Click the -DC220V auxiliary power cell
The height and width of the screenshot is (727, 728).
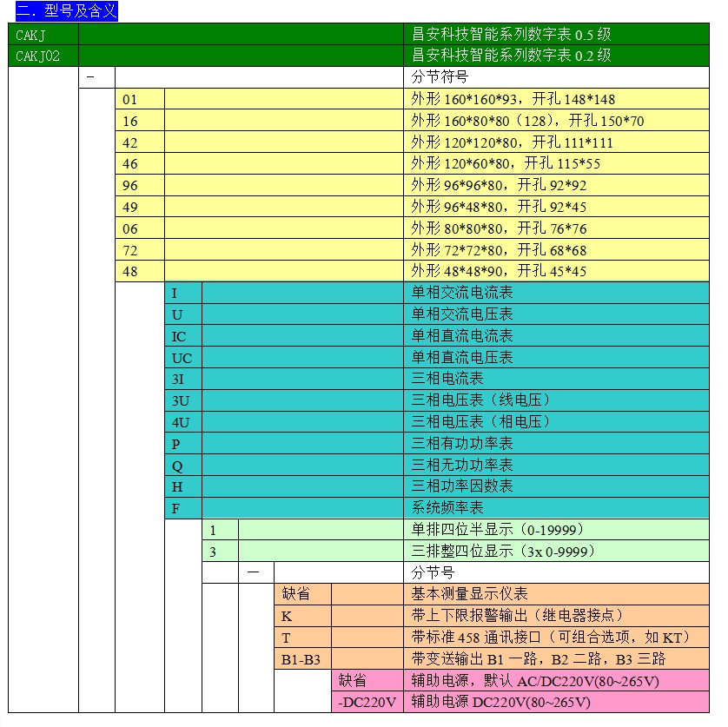pos(366,702)
